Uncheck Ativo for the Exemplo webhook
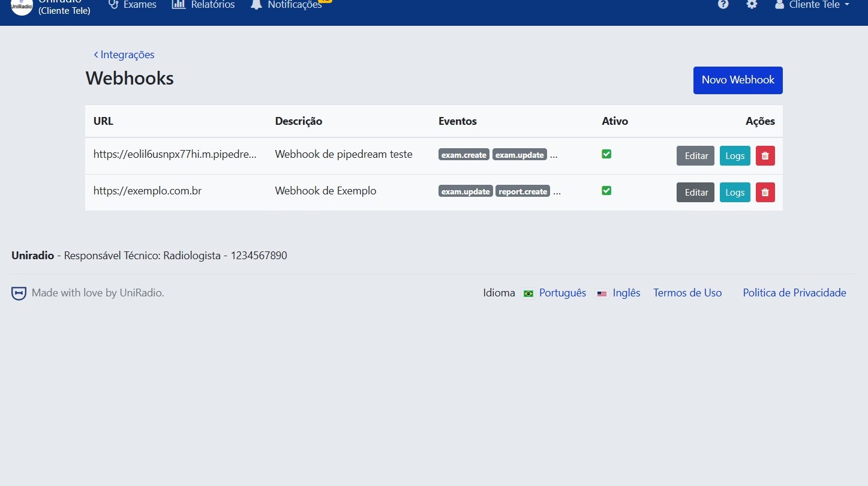This screenshot has width=868, height=486. (x=606, y=190)
